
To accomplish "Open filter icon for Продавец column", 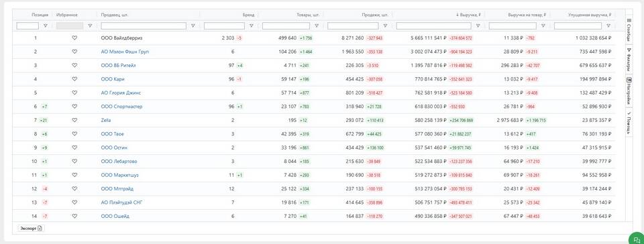I will 193,25.
